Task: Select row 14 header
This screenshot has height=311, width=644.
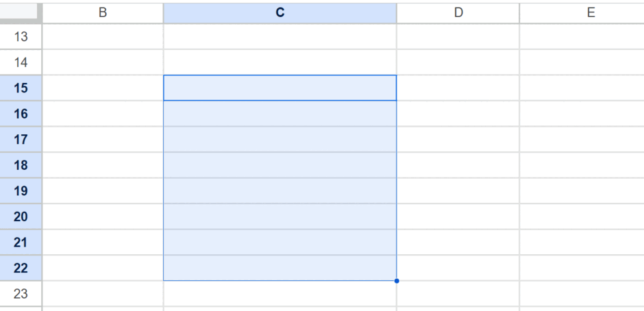Action: [21, 62]
